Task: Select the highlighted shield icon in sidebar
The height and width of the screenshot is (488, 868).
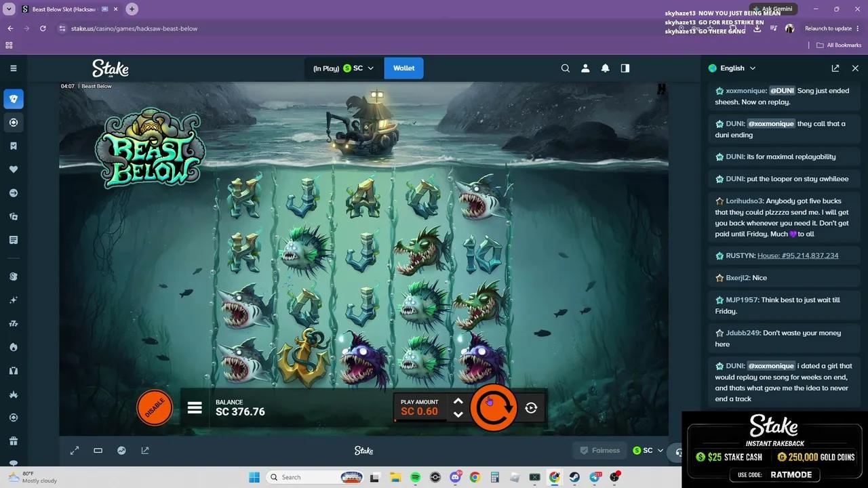Action: (x=14, y=99)
